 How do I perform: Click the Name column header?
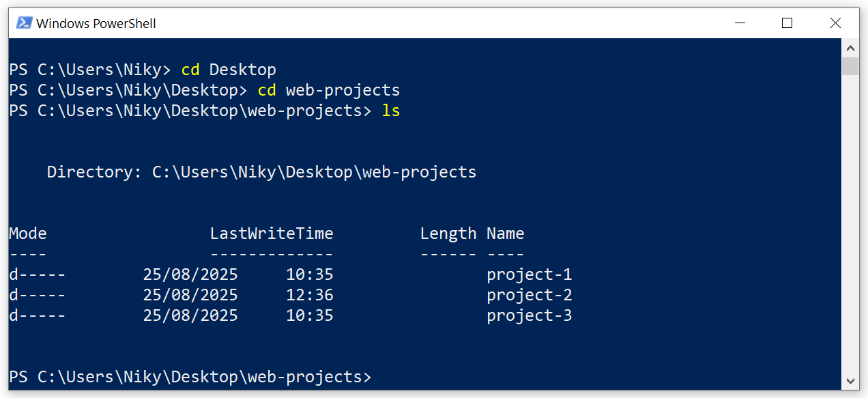[505, 233]
